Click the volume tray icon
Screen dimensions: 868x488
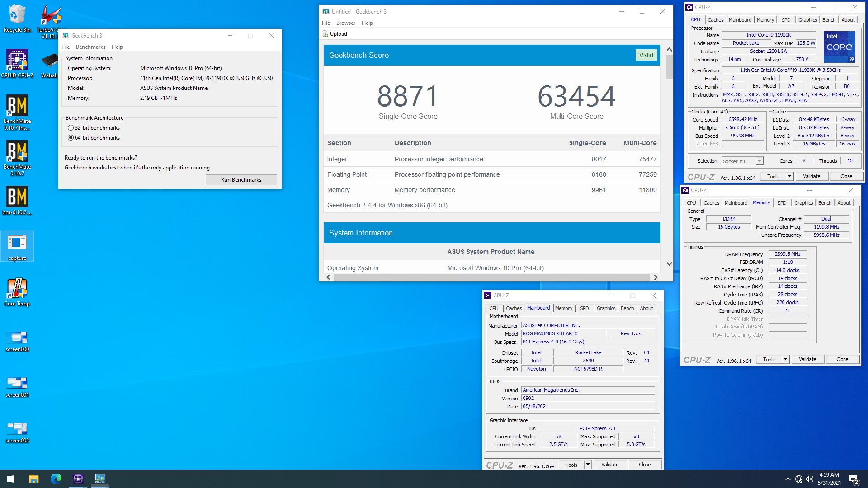[810, 479]
